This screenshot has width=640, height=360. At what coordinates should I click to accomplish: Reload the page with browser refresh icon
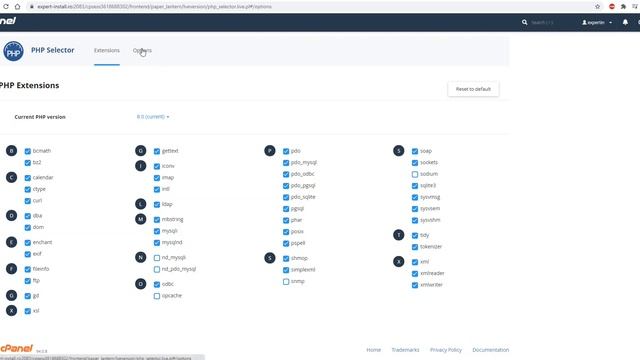point(6,7)
